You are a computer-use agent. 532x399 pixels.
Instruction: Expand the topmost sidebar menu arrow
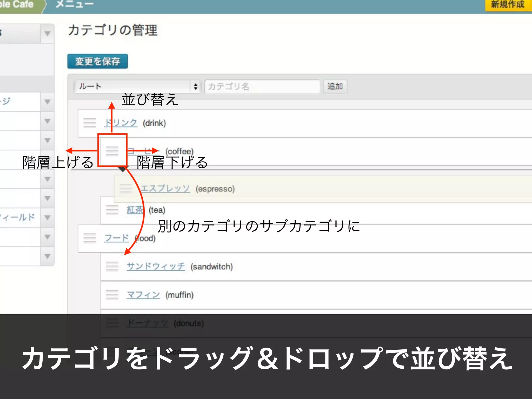(x=47, y=34)
